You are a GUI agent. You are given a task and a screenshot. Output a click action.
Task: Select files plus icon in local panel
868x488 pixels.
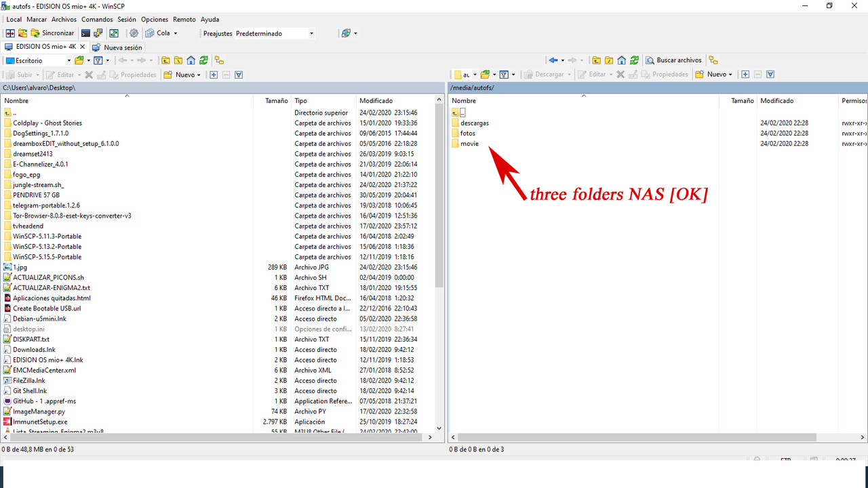(x=214, y=75)
